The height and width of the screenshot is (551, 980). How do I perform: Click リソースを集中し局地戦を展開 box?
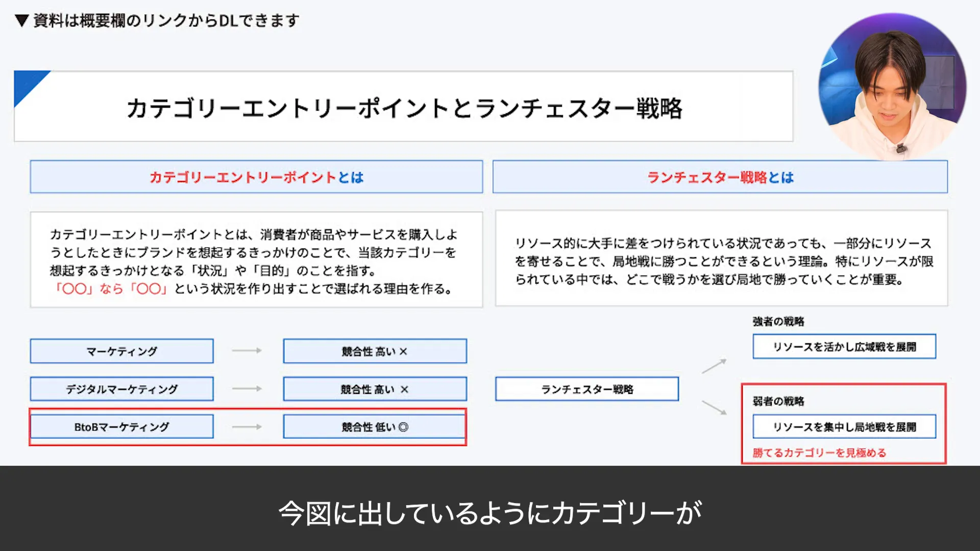point(844,427)
